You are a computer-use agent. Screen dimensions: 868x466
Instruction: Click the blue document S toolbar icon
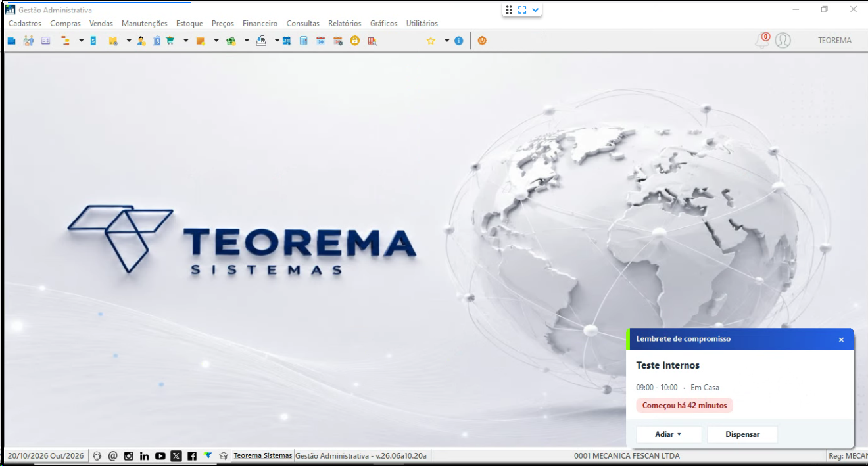point(93,41)
